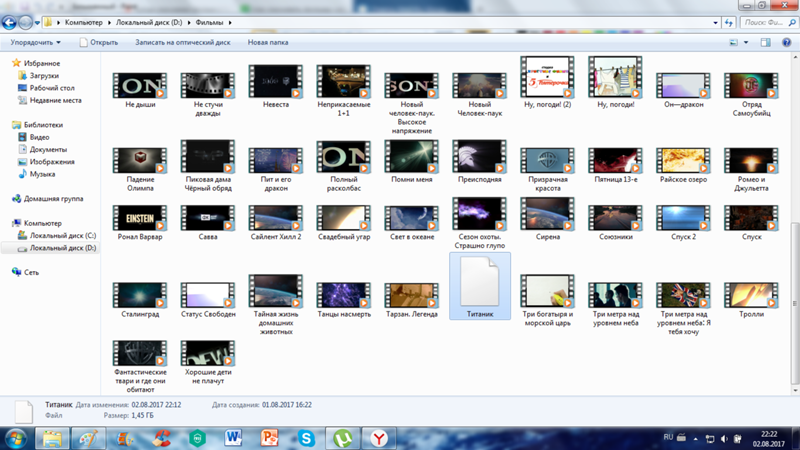Change view with the view icon button
This screenshot has width=800, height=450.
733,42
